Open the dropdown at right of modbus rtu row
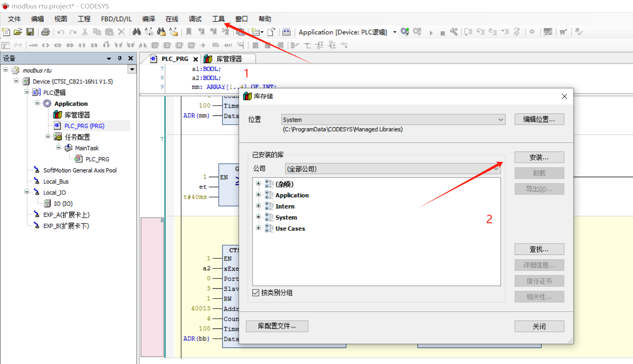The height and width of the screenshot is (364, 633). click(132, 69)
